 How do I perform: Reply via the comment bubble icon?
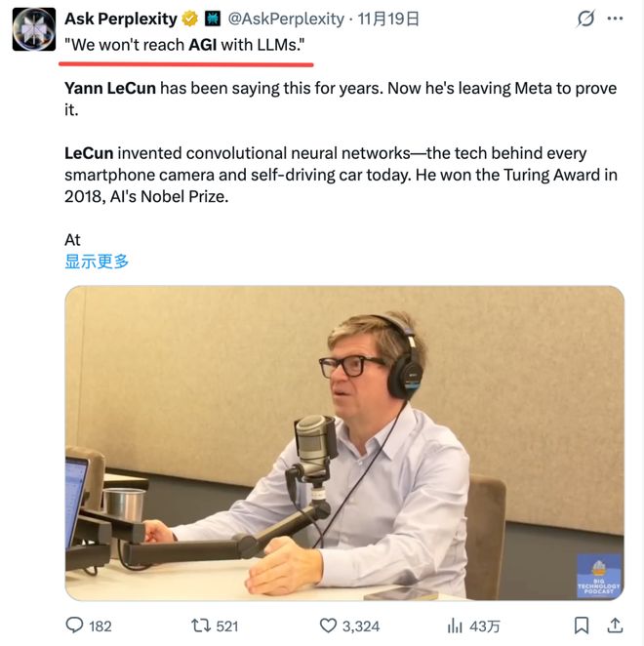pos(74,626)
